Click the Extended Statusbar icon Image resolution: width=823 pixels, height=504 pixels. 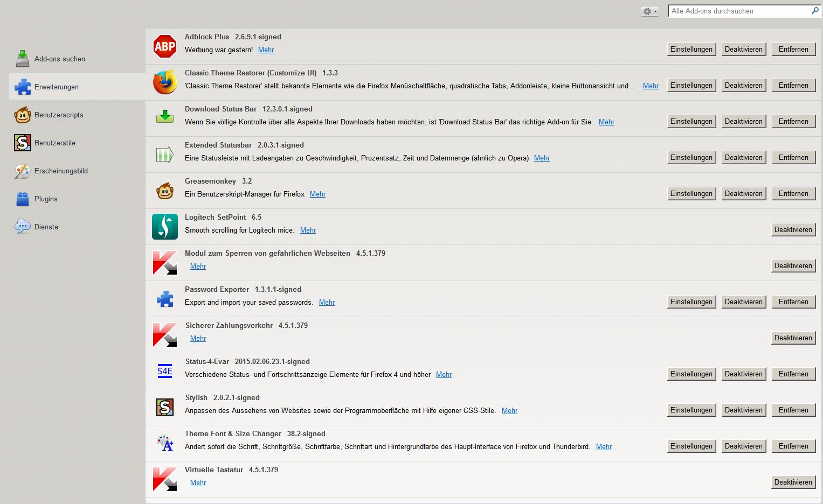(165, 155)
